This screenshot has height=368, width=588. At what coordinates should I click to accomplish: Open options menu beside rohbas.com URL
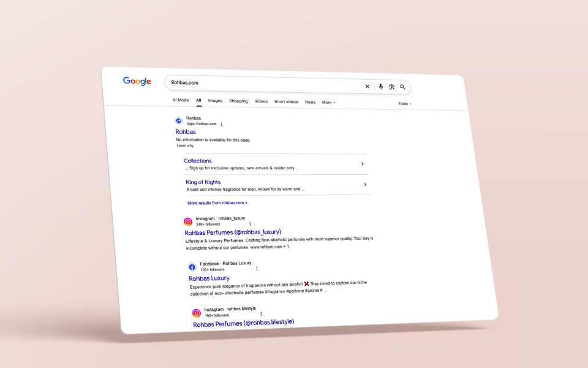(x=221, y=124)
